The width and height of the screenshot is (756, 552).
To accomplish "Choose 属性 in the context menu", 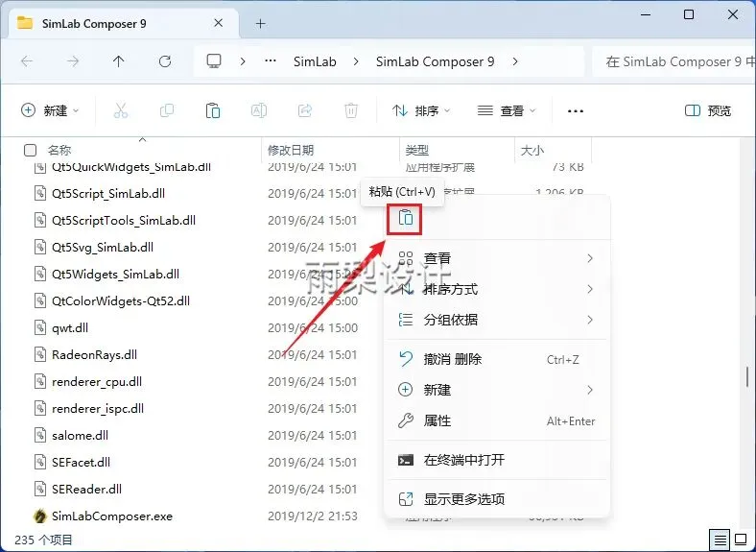I will click(497, 420).
